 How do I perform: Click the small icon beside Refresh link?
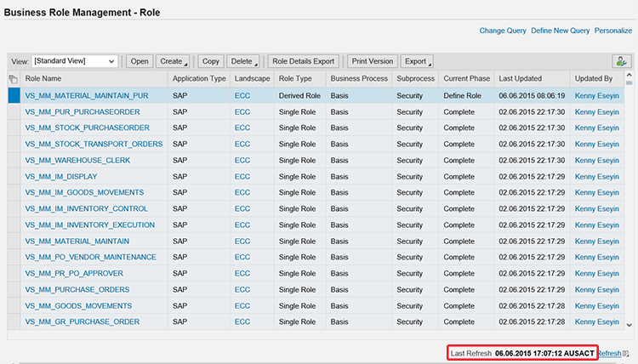coord(626,353)
